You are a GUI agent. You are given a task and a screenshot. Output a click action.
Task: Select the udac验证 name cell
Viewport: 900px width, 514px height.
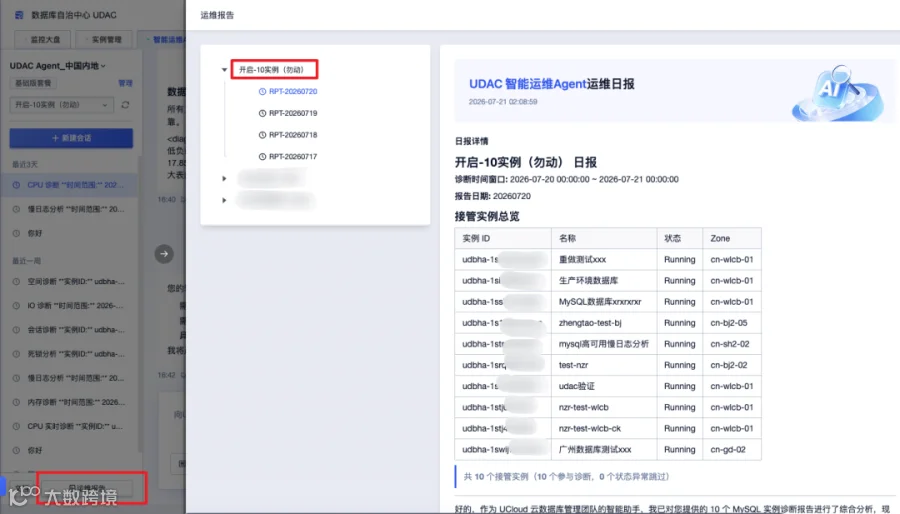(604, 386)
